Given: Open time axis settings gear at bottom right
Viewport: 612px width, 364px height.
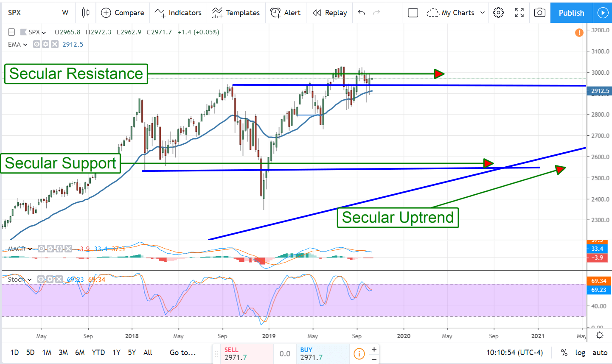Looking at the screenshot, I should tap(599, 335).
